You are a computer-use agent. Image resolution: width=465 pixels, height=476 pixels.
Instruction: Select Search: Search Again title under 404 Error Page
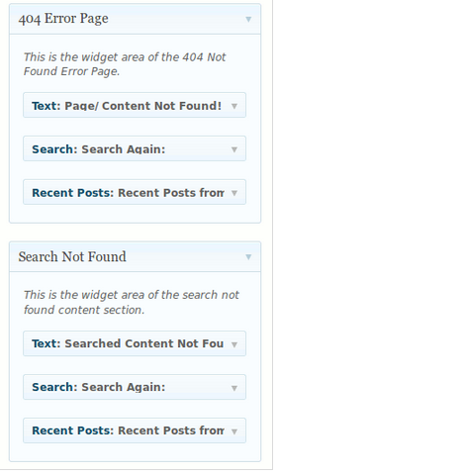click(x=99, y=149)
